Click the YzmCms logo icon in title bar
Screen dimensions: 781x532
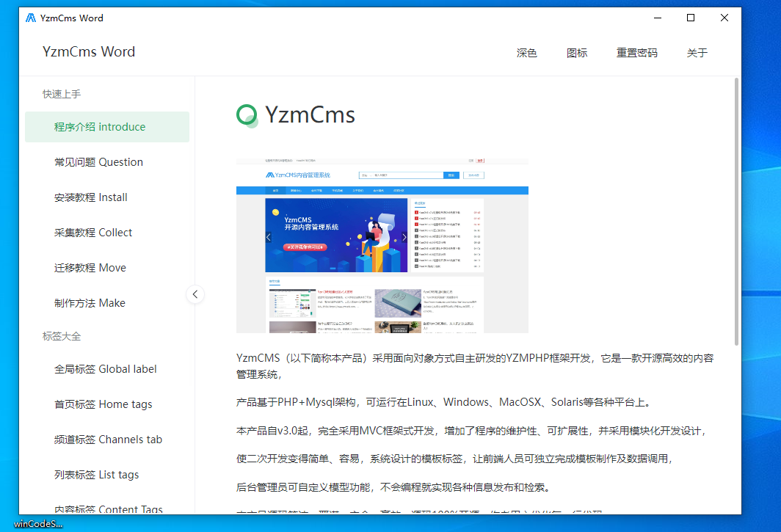coord(31,18)
